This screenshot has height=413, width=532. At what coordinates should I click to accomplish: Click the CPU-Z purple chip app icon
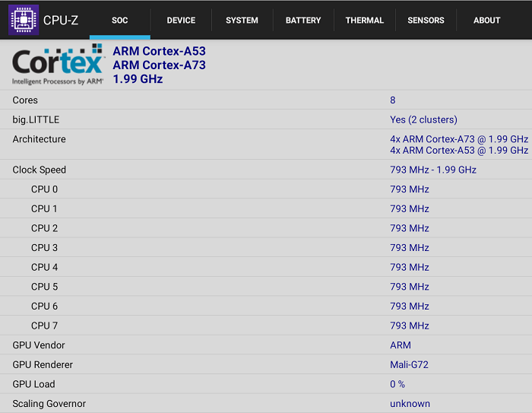(x=24, y=20)
